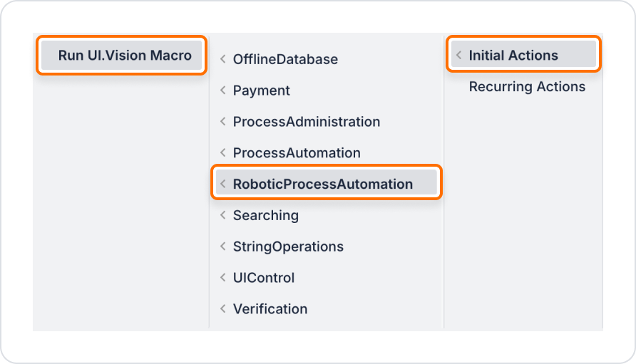The width and height of the screenshot is (636, 364).
Task: Open the Verification category
Action: (x=326, y=309)
